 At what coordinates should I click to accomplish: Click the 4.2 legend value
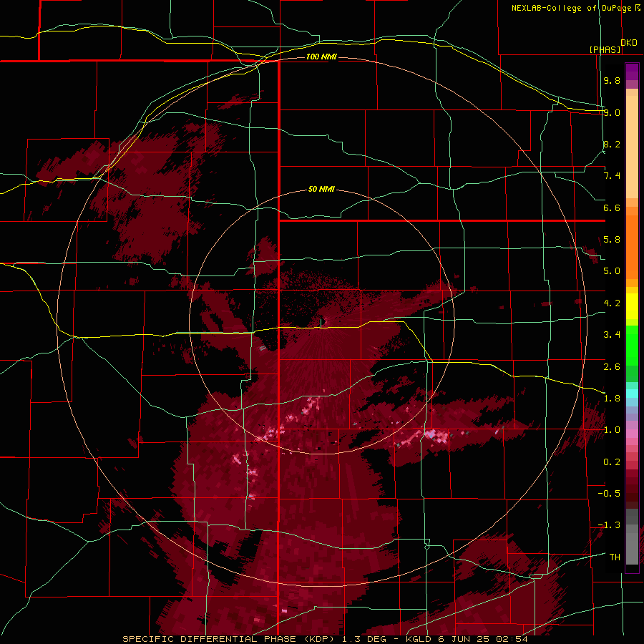coord(612,303)
